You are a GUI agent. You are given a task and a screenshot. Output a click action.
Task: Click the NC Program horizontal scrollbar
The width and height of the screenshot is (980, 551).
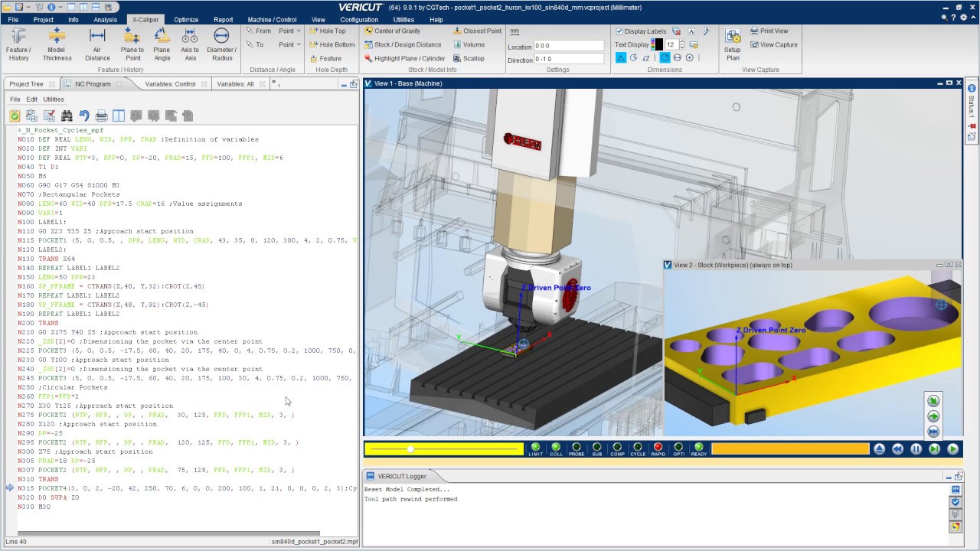[168, 533]
